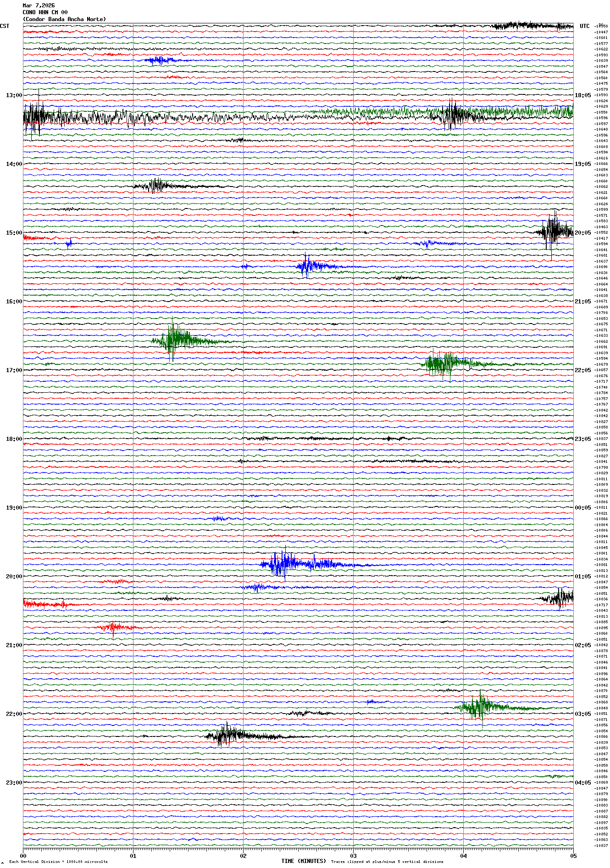Viewport: 610px width, 868px height.
Task: Select the UTC timezone label at top right
Action: click(x=584, y=26)
